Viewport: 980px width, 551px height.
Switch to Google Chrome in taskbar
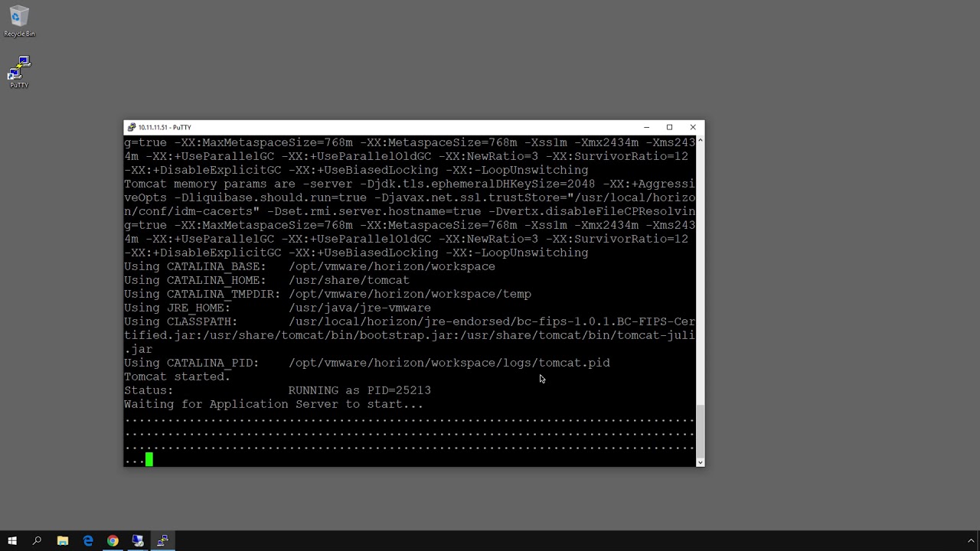click(113, 541)
